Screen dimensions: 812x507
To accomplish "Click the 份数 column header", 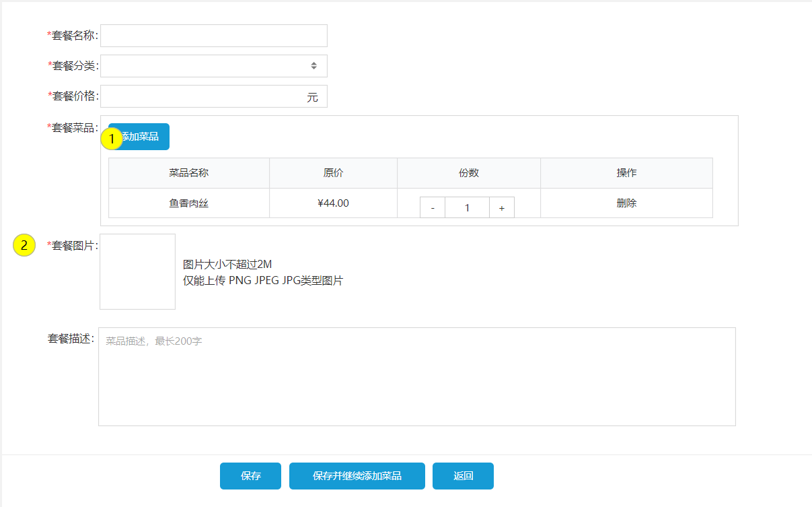I will [468, 173].
